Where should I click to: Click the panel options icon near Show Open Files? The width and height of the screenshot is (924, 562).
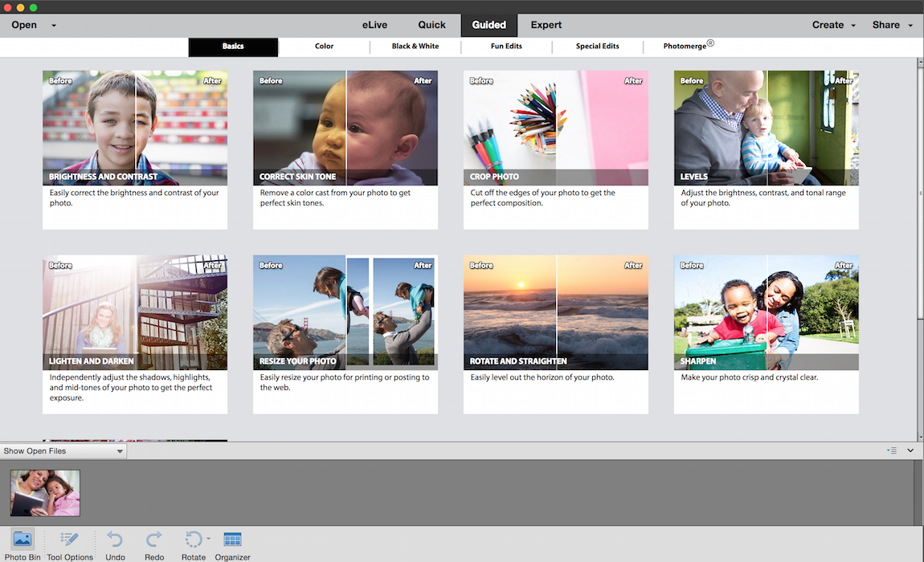pyautogui.click(x=891, y=450)
